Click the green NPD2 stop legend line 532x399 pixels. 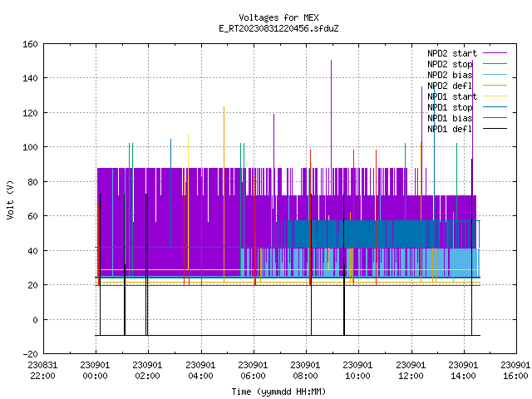[x=495, y=64]
